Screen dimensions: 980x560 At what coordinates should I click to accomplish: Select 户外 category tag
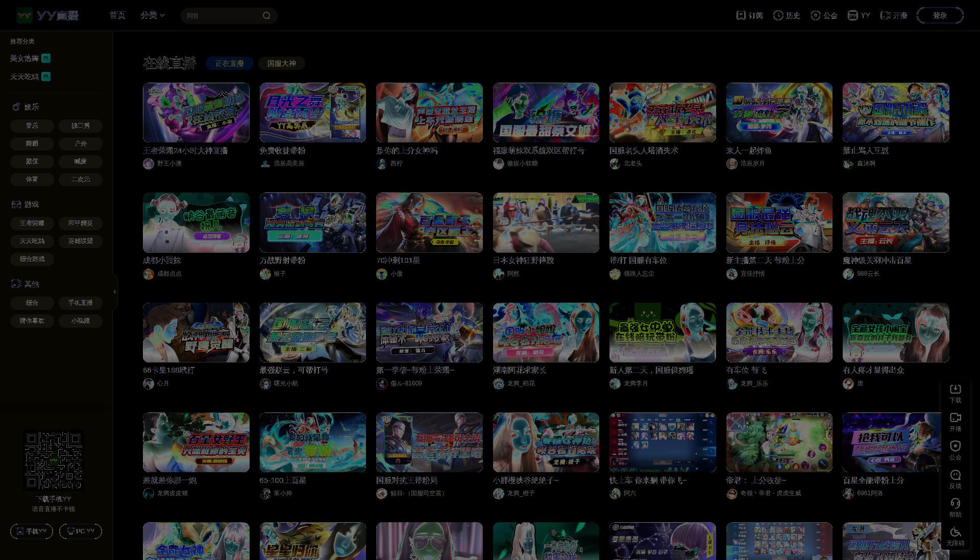pyautogui.click(x=81, y=143)
